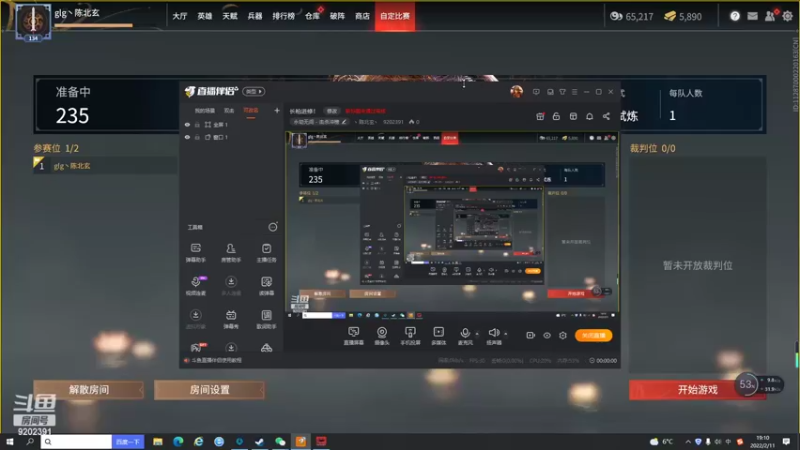The image size is (800, 450).
Task: Click the streamer avatar in the streaming app title bar
Action: 516,92
